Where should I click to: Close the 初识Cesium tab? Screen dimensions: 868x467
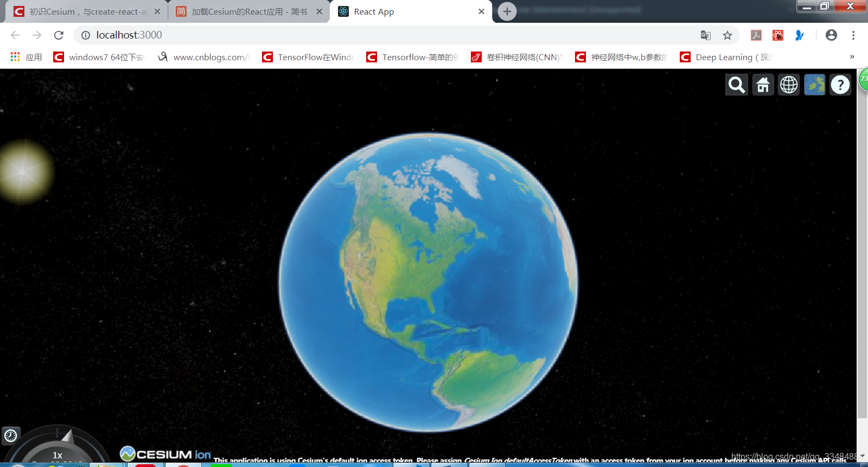(157, 11)
